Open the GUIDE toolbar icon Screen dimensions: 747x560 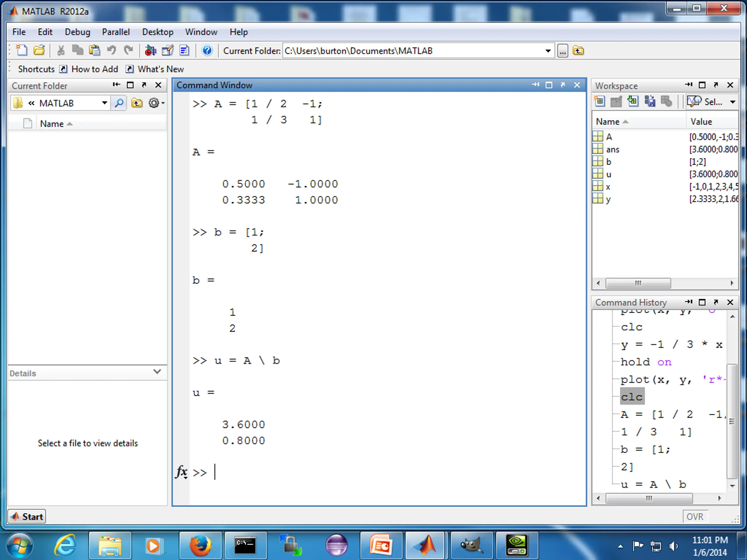[167, 51]
